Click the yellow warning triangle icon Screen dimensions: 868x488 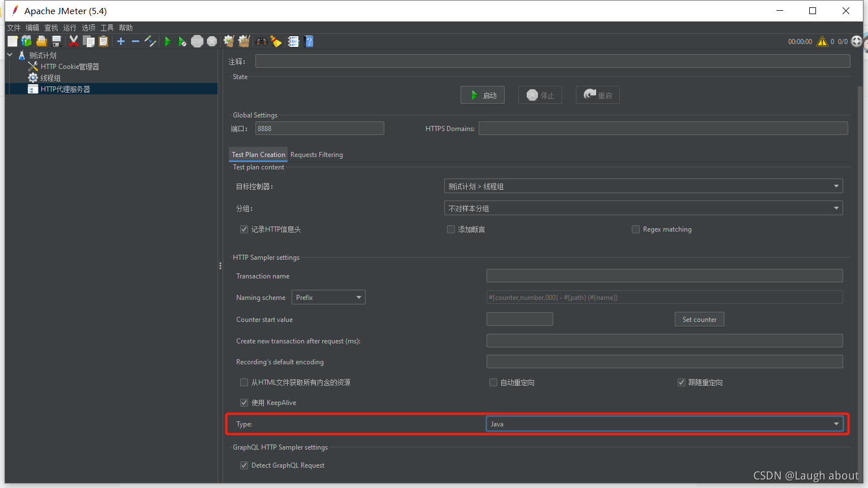[x=822, y=41]
